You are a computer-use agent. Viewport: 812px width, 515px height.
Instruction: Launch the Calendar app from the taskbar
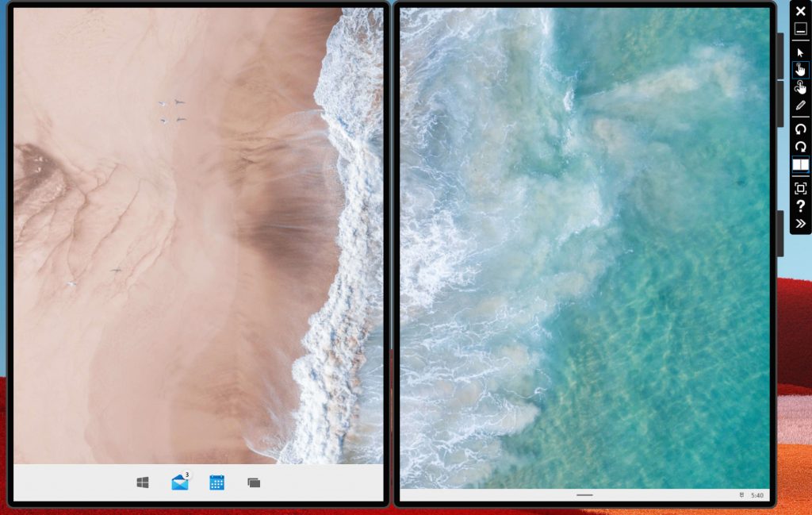(x=216, y=482)
